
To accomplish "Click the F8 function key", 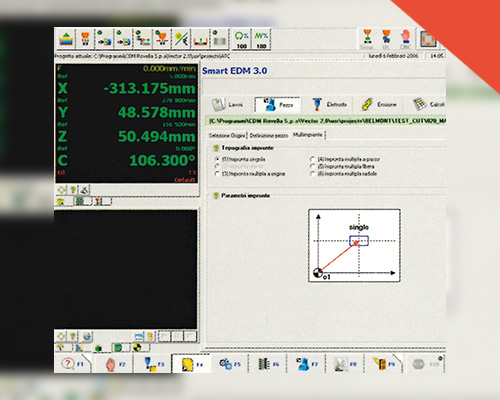I will click(346, 364).
